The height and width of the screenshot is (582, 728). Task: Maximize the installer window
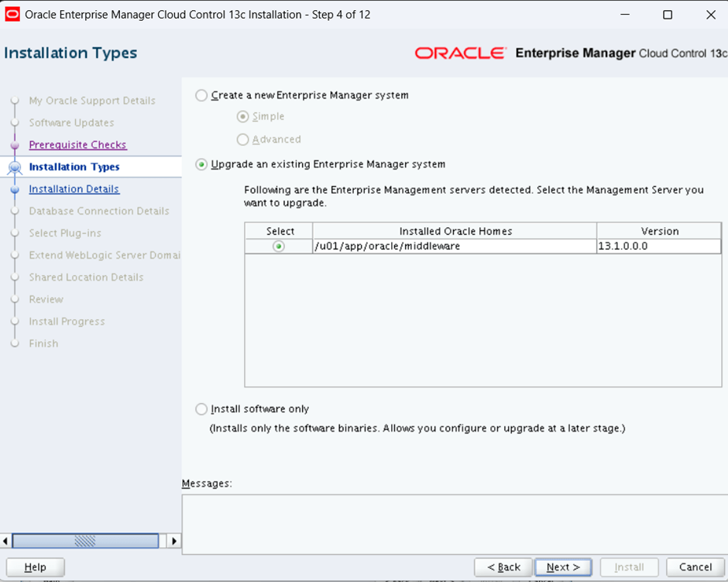click(x=668, y=15)
